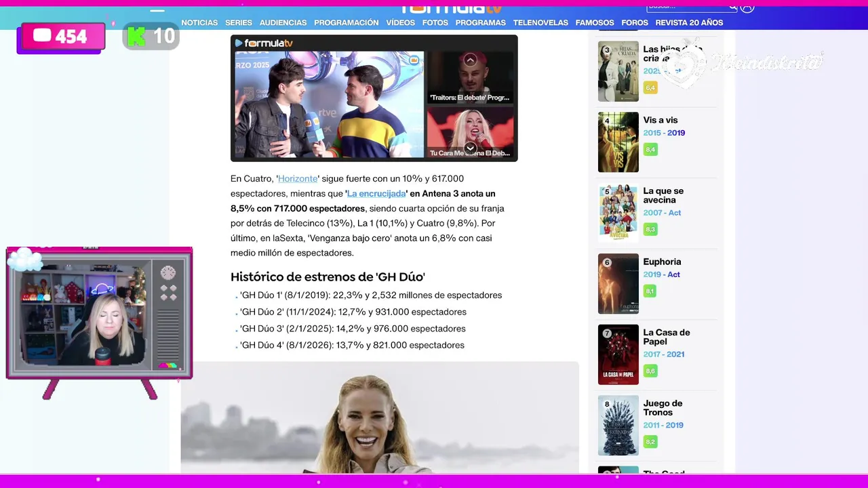Click the '2011 - 2019' years text
This screenshot has width=868, height=488.
pos(663,425)
